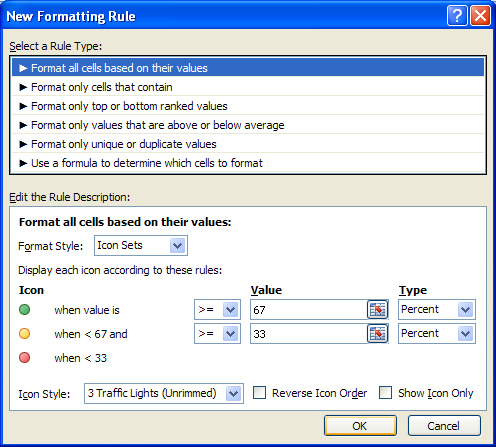Click 'when < 67 and' text
496x447 pixels.
[x=91, y=334]
